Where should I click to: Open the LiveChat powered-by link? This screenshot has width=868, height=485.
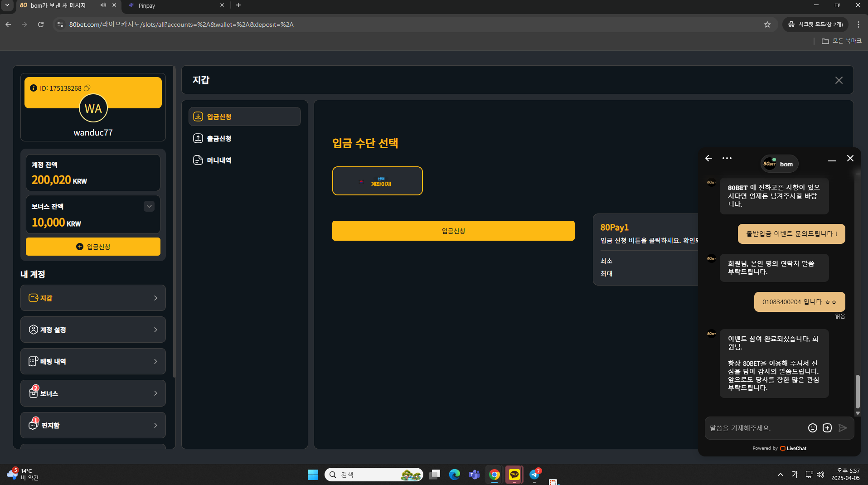(x=793, y=448)
